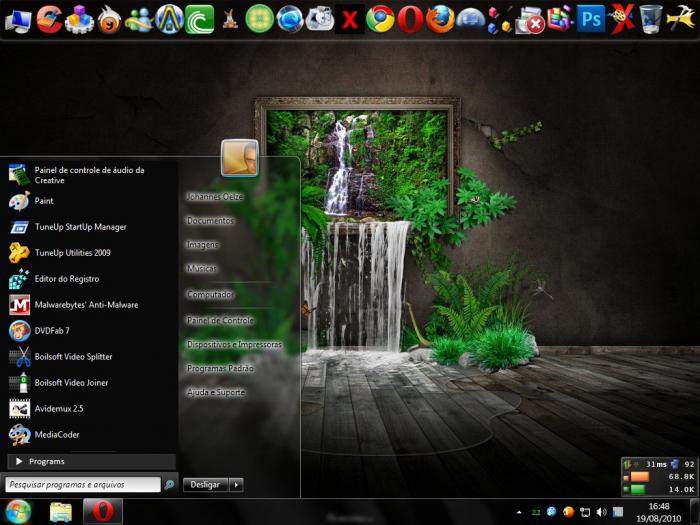
Task: Open the Recycle Bin in the dock
Action: pos(650,20)
